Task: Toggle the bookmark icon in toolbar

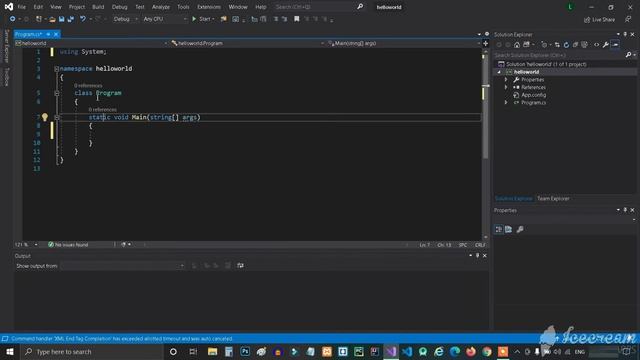Action: (x=297, y=19)
